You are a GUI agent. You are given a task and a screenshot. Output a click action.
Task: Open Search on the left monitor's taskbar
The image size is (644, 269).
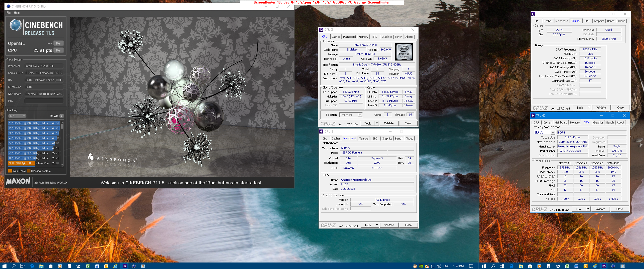13,266
